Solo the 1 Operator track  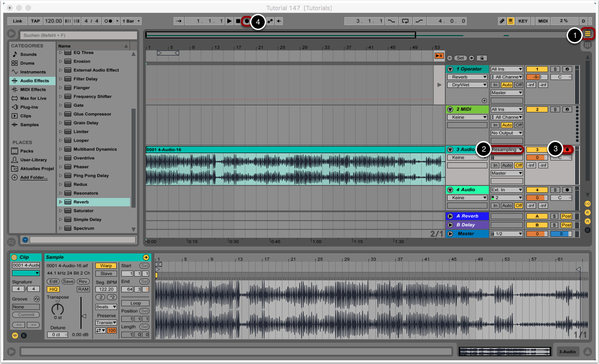pyautogui.click(x=555, y=69)
